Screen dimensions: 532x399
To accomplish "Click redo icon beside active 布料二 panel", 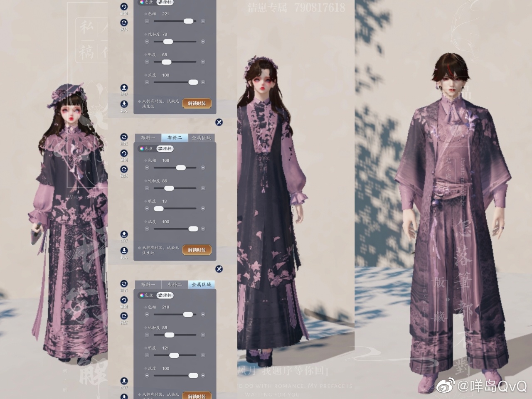I will (x=124, y=169).
